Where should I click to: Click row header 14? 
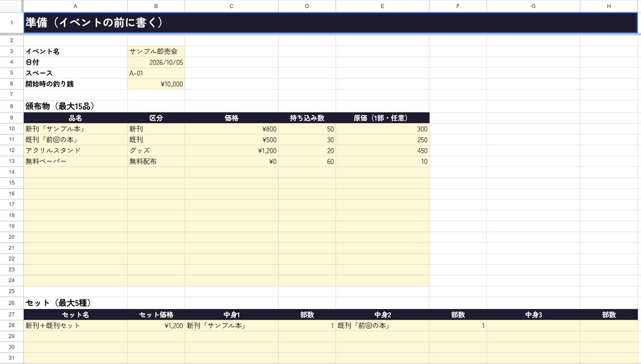pyautogui.click(x=11, y=172)
